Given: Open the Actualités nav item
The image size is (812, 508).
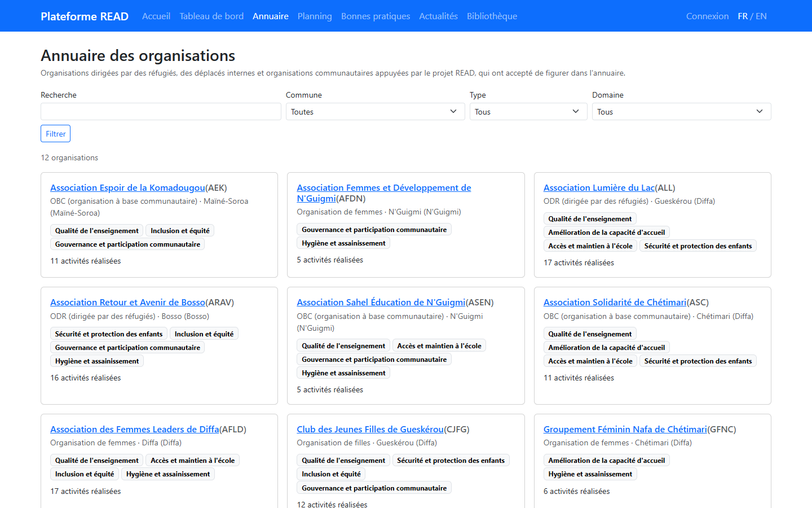Looking at the screenshot, I should [438, 16].
